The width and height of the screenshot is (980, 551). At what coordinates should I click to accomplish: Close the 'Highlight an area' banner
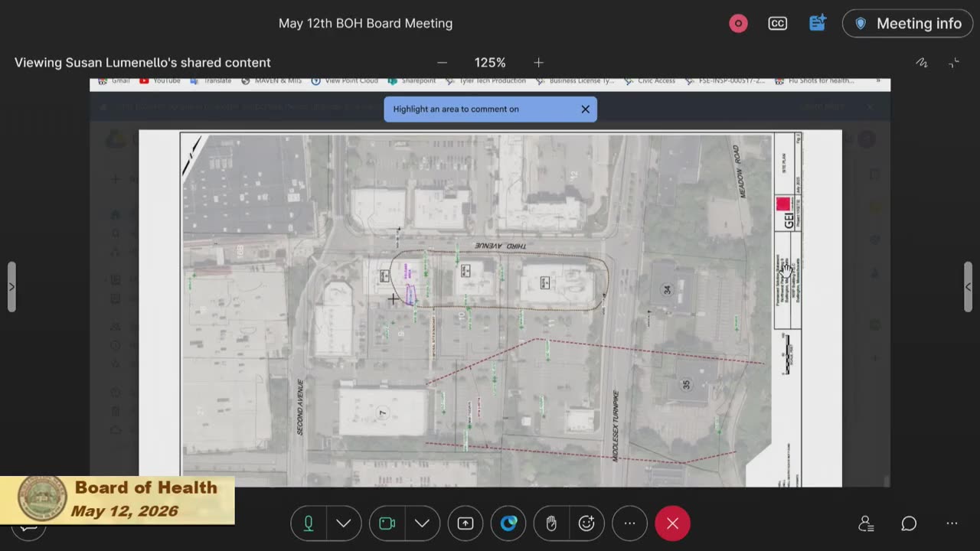(586, 109)
